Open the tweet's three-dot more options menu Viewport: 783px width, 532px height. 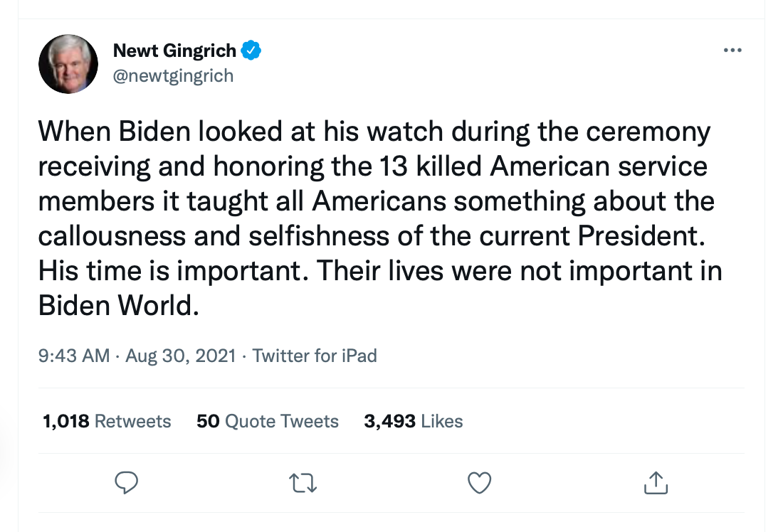pyautogui.click(x=732, y=50)
